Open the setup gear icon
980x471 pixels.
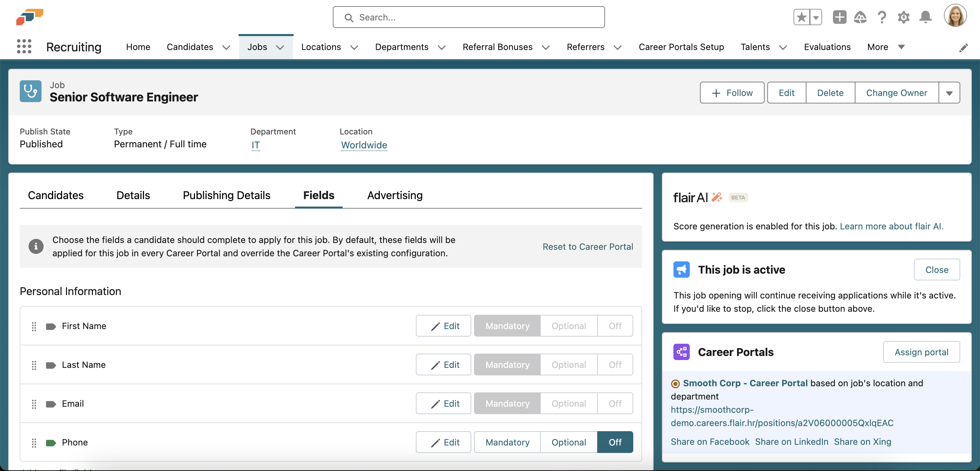pyautogui.click(x=903, y=17)
